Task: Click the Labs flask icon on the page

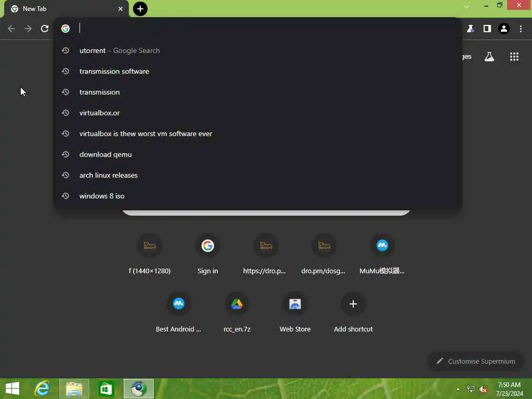Action: [x=489, y=57]
